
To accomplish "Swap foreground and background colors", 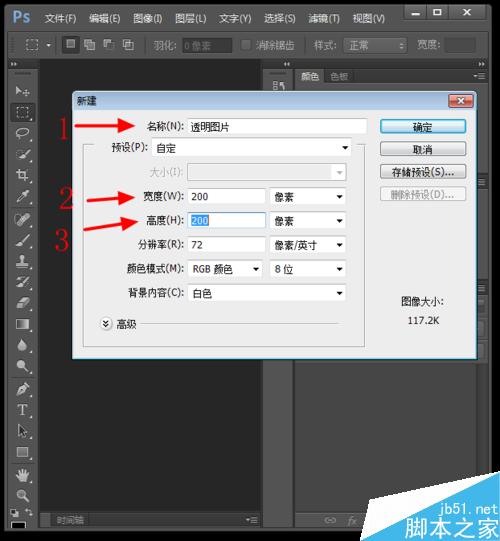I will pyautogui.click(x=29, y=512).
